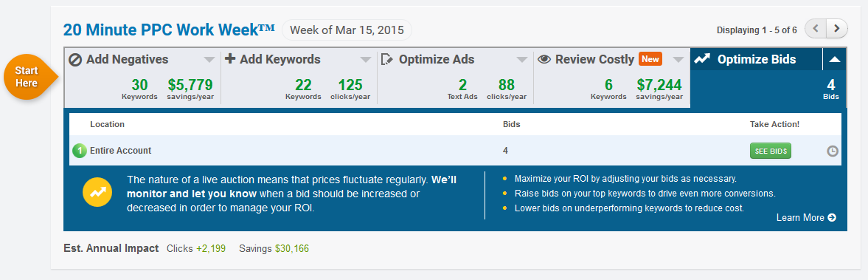868x280 pixels.
Task: Click the Optimize Bids trend-arrow icon
Action: point(702,59)
